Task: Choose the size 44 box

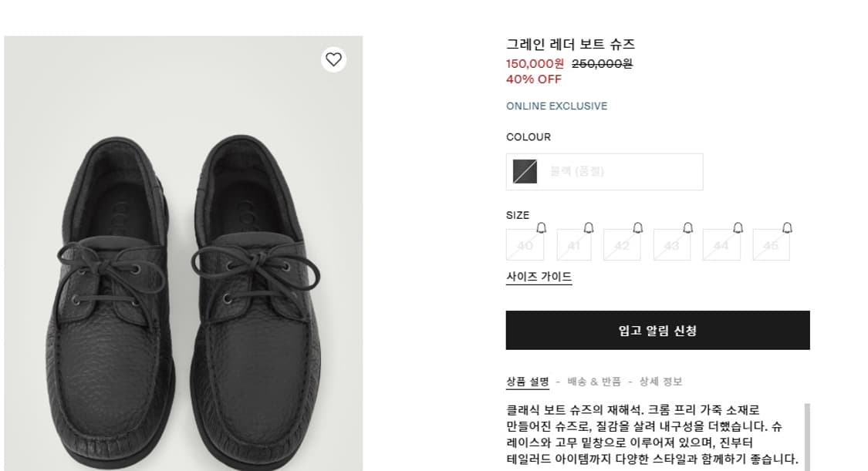Action: (721, 245)
